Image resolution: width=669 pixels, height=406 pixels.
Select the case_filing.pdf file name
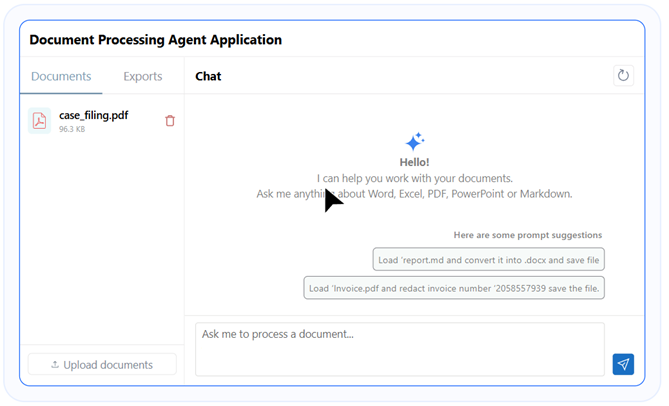[x=93, y=115]
